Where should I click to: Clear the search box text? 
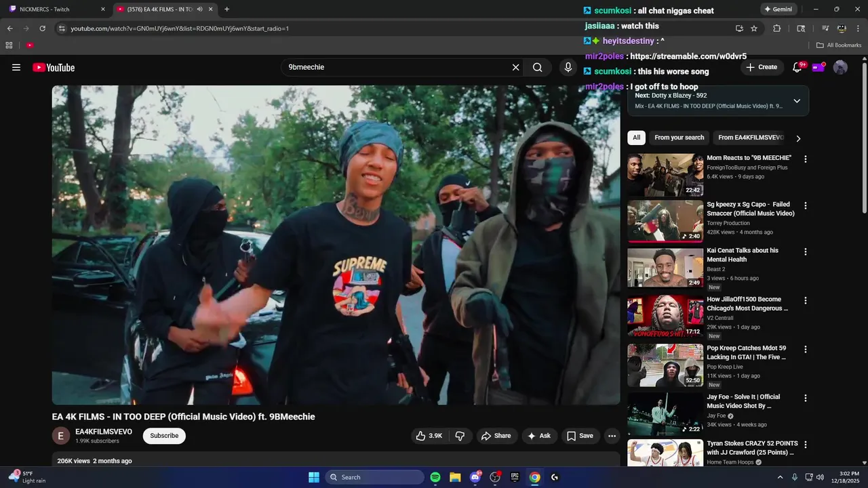[x=515, y=67]
